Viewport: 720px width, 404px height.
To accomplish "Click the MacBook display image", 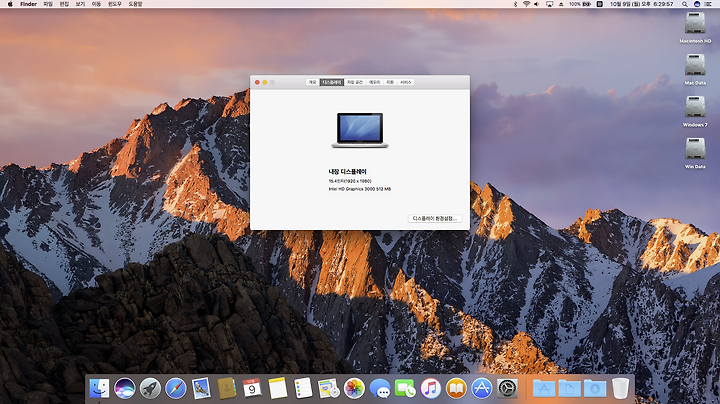I will pyautogui.click(x=360, y=130).
